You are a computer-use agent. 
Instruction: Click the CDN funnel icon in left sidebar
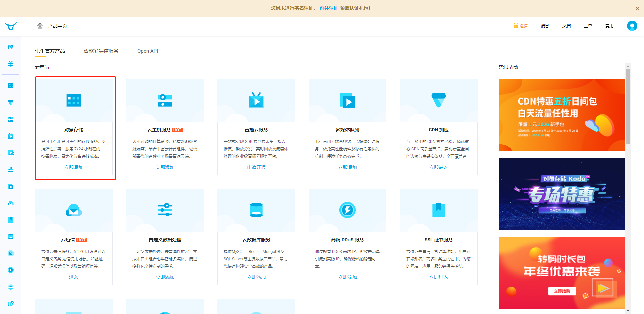[11, 103]
